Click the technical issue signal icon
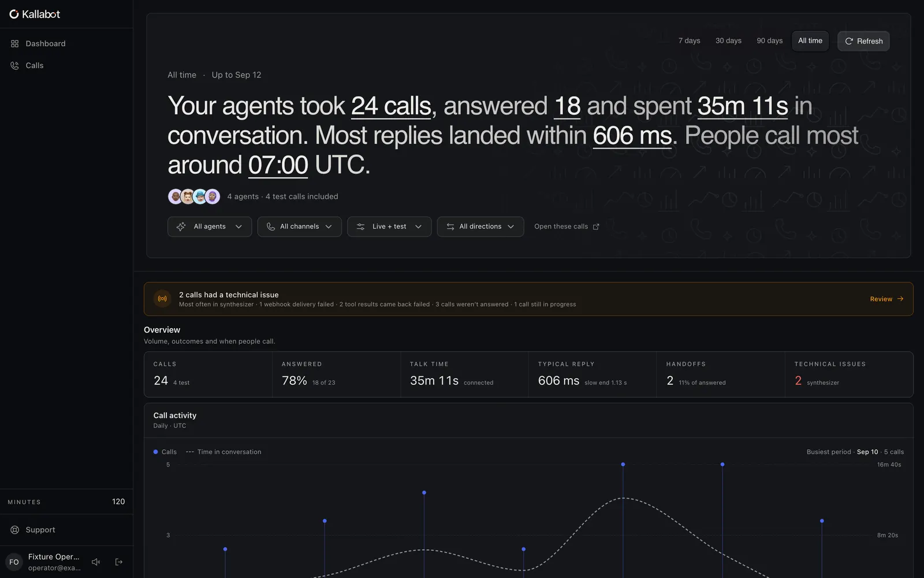 pos(163,299)
